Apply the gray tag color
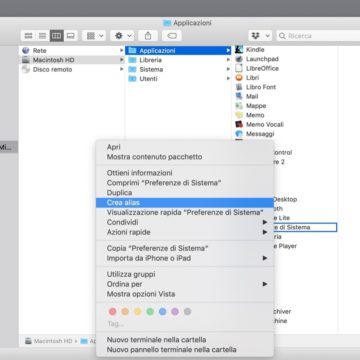This screenshot has width=360, height=360. 187,312
